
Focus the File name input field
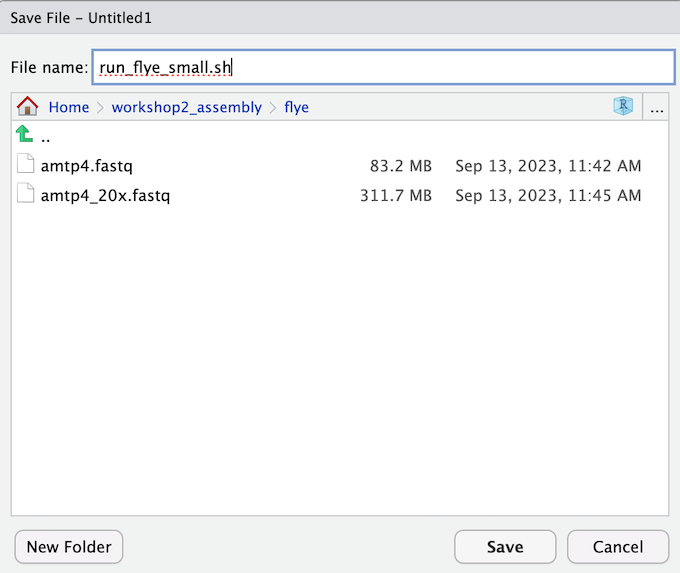tap(383, 67)
